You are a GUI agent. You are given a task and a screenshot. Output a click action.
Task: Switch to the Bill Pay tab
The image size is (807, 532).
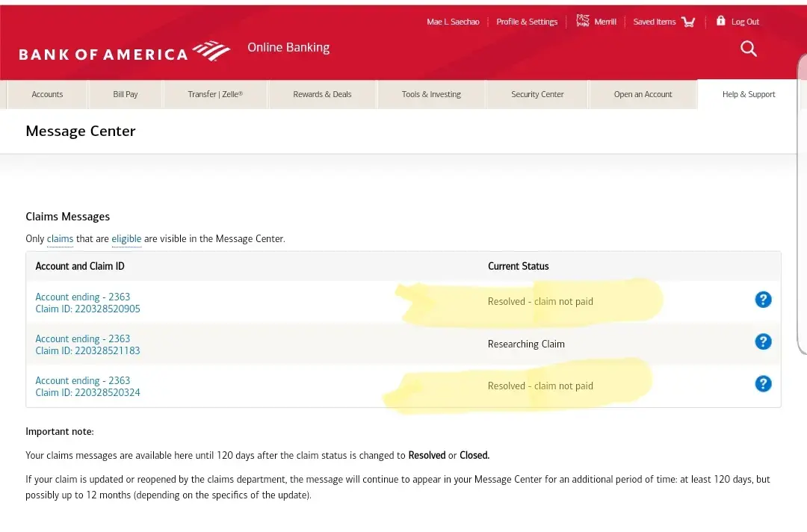(x=126, y=94)
